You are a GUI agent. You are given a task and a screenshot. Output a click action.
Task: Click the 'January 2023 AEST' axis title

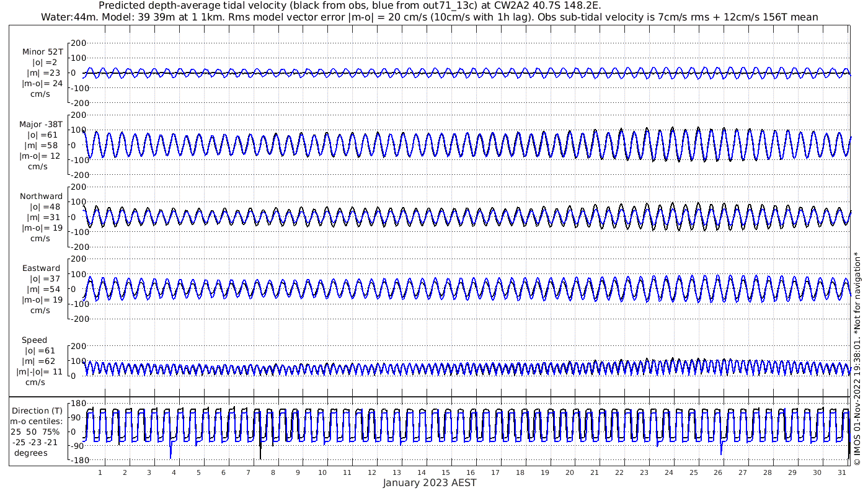tap(430, 483)
